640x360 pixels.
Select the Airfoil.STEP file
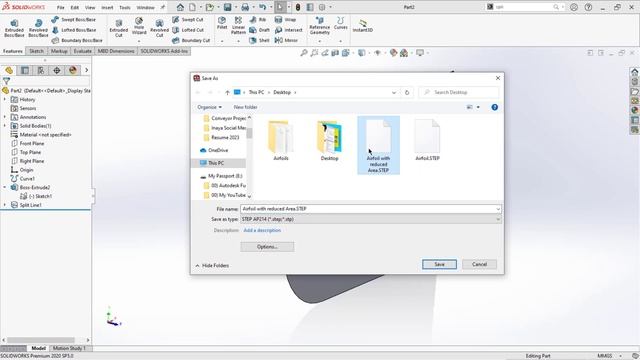pos(427,140)
